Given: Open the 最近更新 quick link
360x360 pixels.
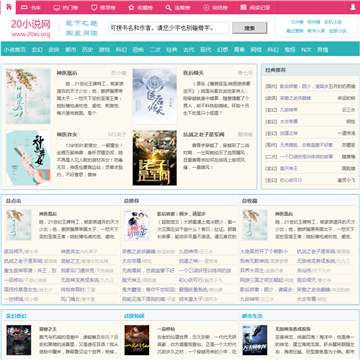Looking at the screenshot, I should [x=295, y=31].
